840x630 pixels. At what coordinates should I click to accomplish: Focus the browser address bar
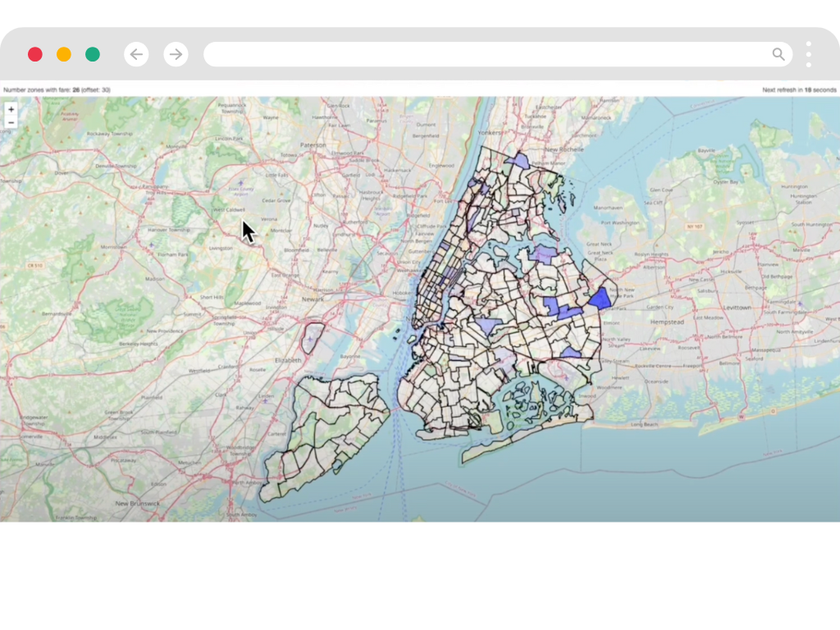pyautogui.click(x=484, y=54)
